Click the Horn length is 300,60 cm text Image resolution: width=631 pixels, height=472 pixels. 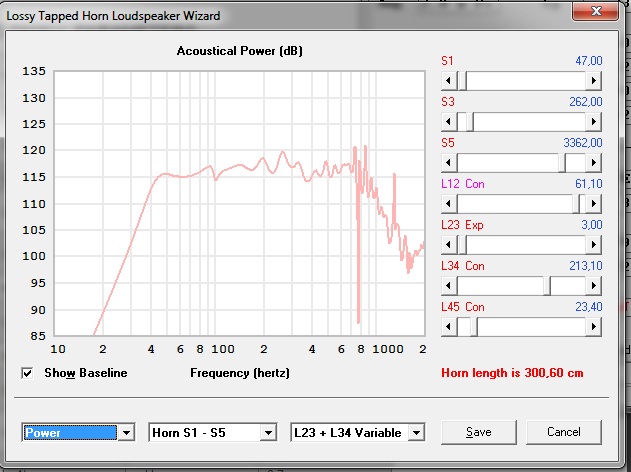point(512,373)
